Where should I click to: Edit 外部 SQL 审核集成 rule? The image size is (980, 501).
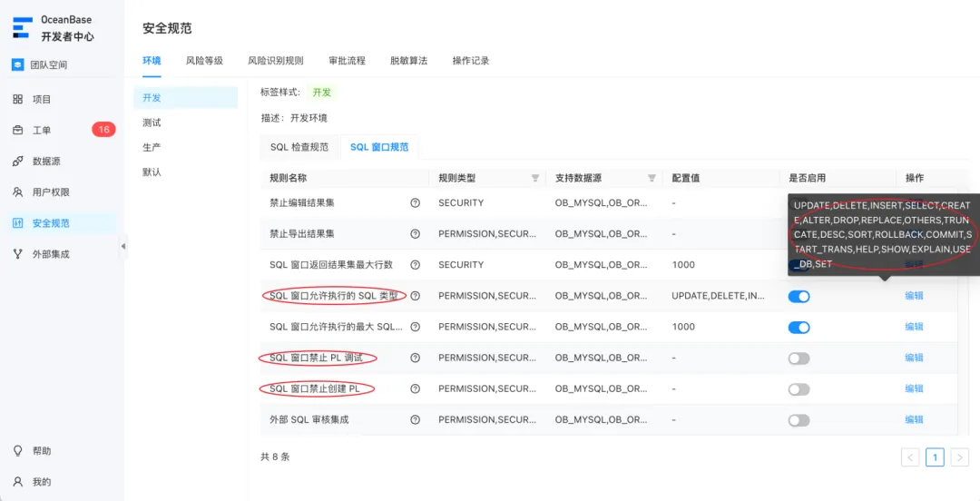[914, 419]
